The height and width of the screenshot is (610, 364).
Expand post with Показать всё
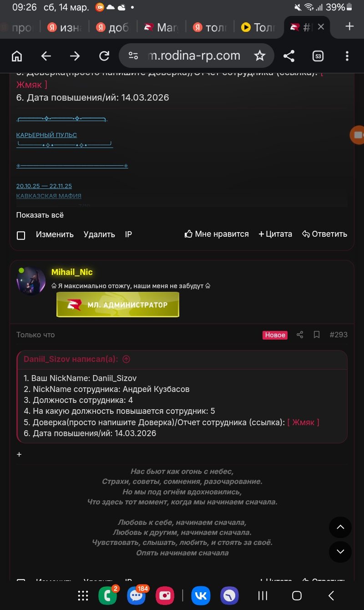click(40, 215)
